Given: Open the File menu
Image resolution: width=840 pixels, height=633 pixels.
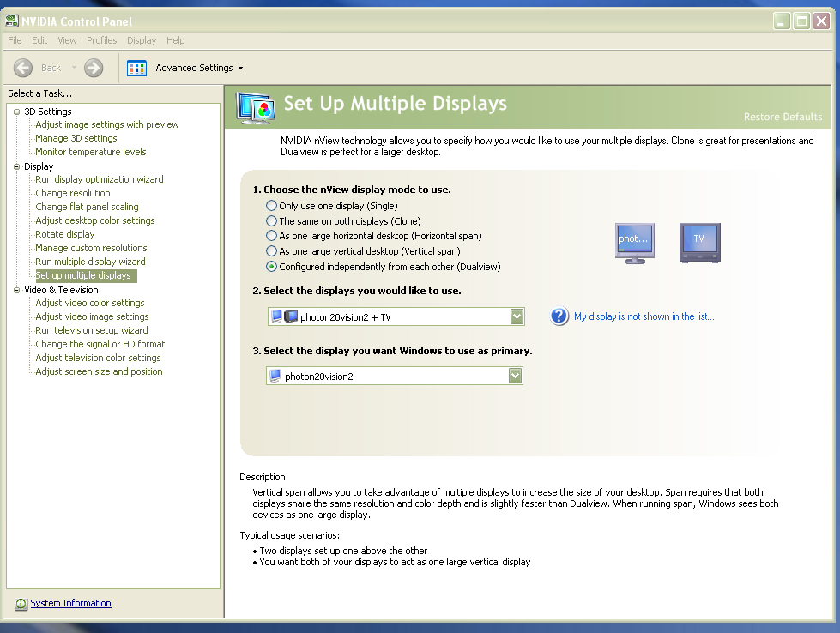Looking at the screenshot, I should pos(15,40).
